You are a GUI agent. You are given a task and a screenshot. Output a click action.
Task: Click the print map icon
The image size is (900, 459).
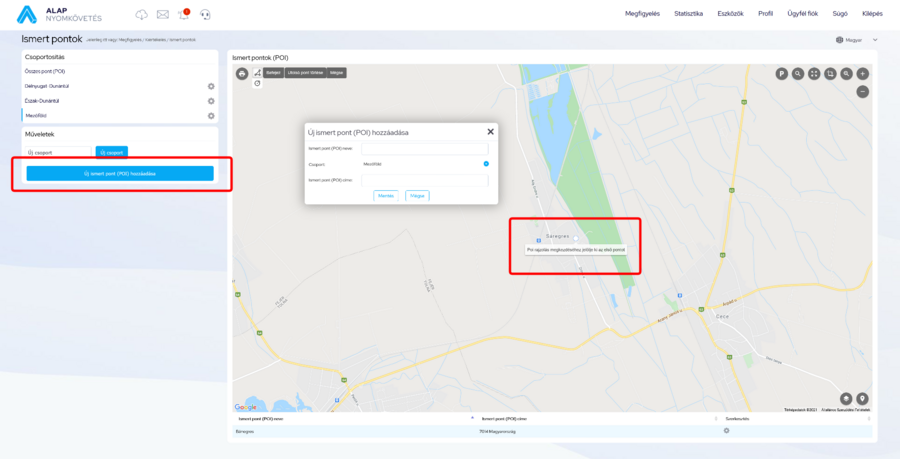(241, 73)
